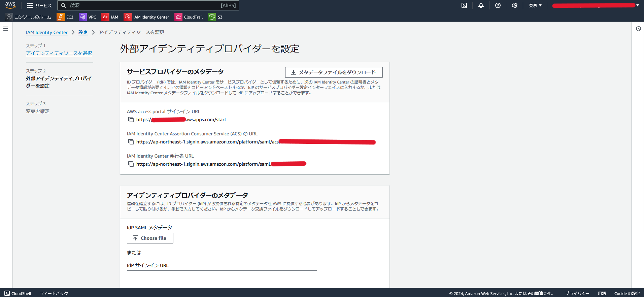The width and height of the screenshot is (644, 297).
Task: Copy the ACS URL
Action: point(131,142)
